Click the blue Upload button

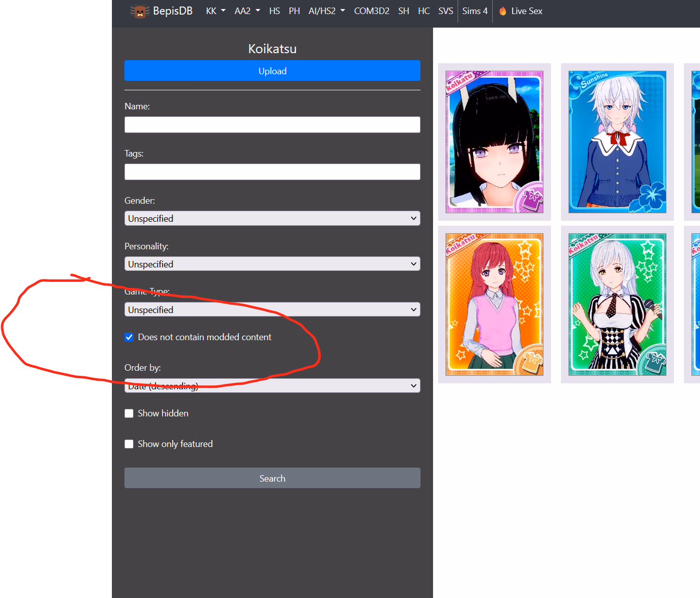(x=272, y=71)
